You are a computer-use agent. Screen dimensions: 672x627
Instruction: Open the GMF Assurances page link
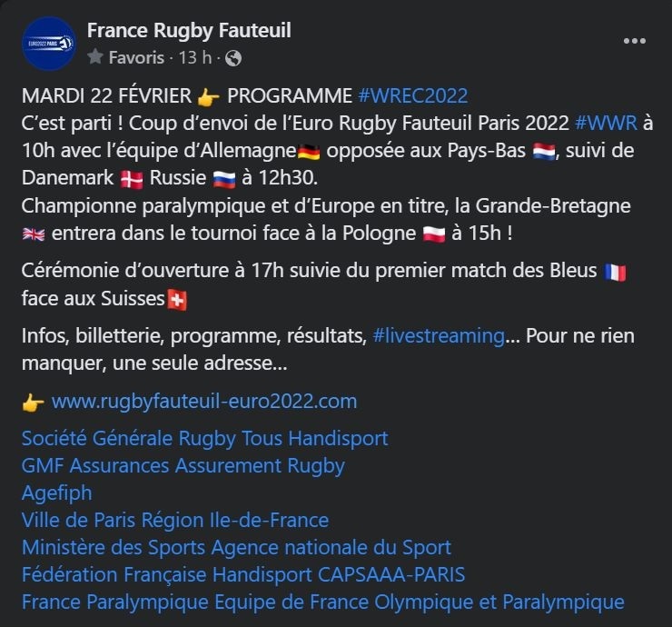click(x=102, y=466)
